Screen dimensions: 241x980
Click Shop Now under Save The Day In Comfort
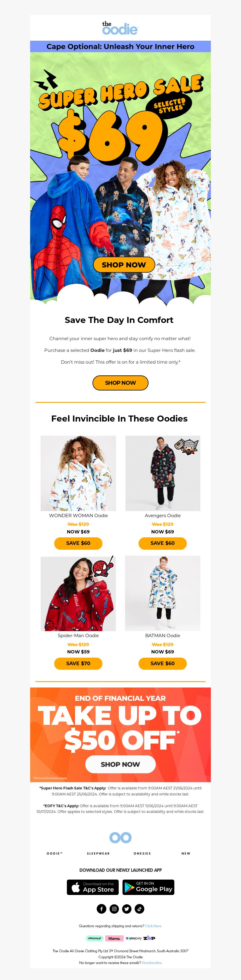pyautogui.click(x=120, y=383)
